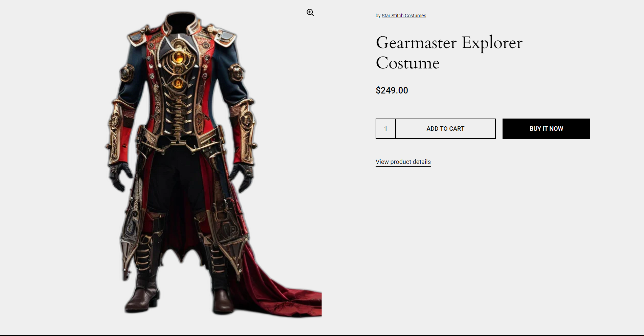
Task: Select the $249.00 price text
Action: (x=392, y=90)
